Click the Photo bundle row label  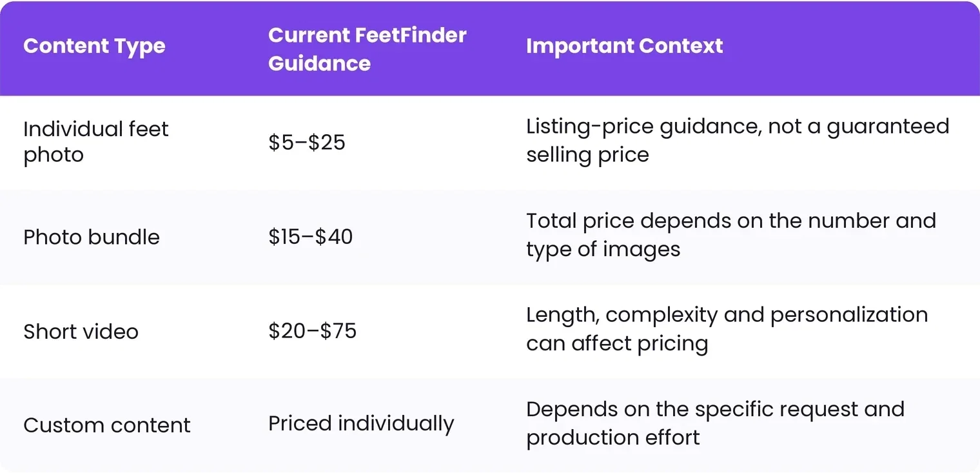coord(92,237)
